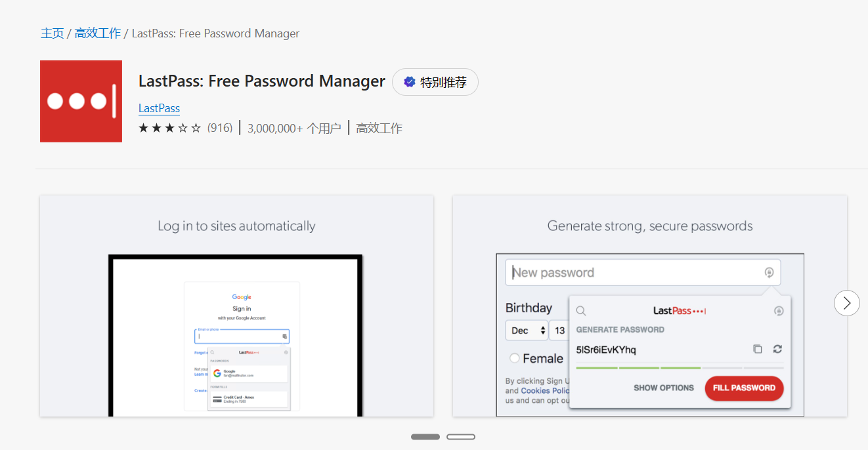Click the LastPass icon inside New password field
Image resolution: width=868 pixels, height=450 pixels.
click(769, 273)
